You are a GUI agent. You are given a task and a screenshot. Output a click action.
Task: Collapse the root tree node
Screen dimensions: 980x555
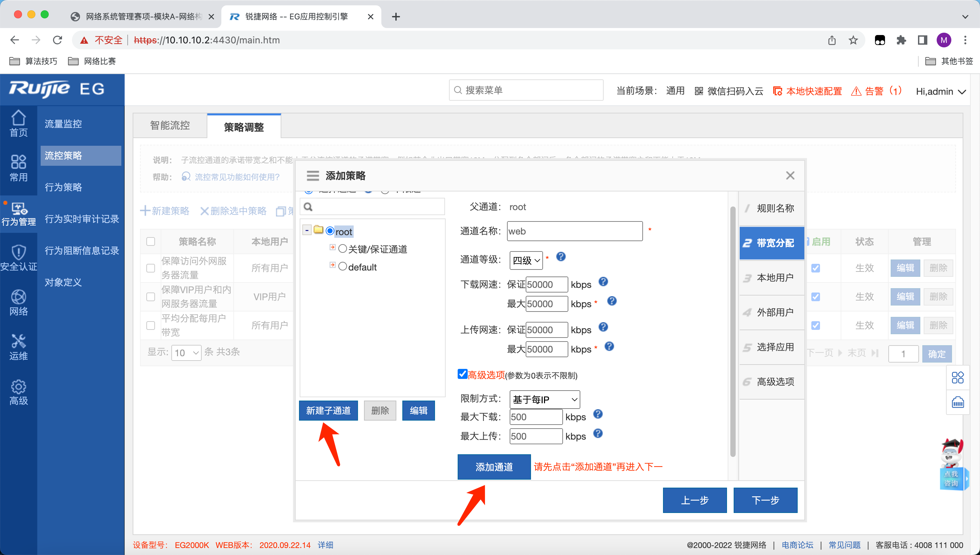click(x=307, y=230)
